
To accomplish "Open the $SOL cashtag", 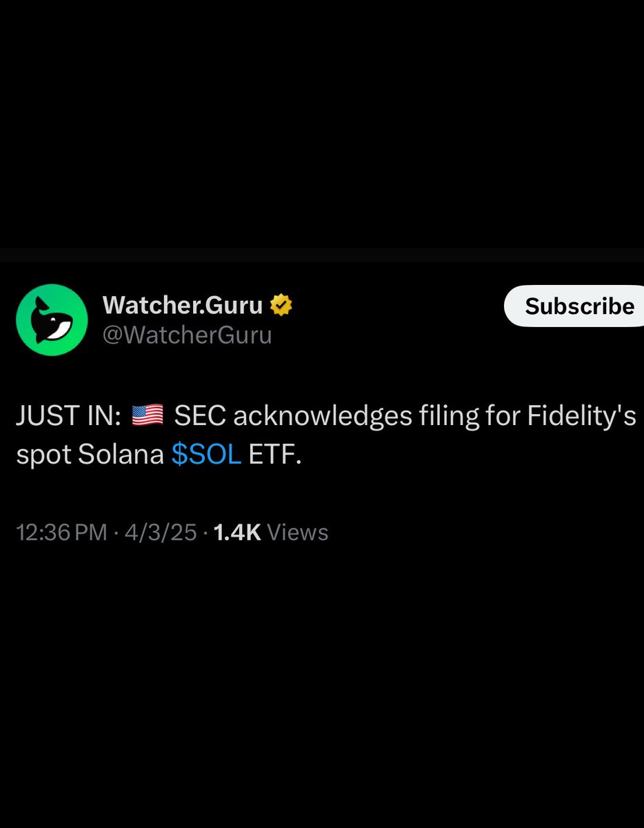I will click(x=205, y=456).
